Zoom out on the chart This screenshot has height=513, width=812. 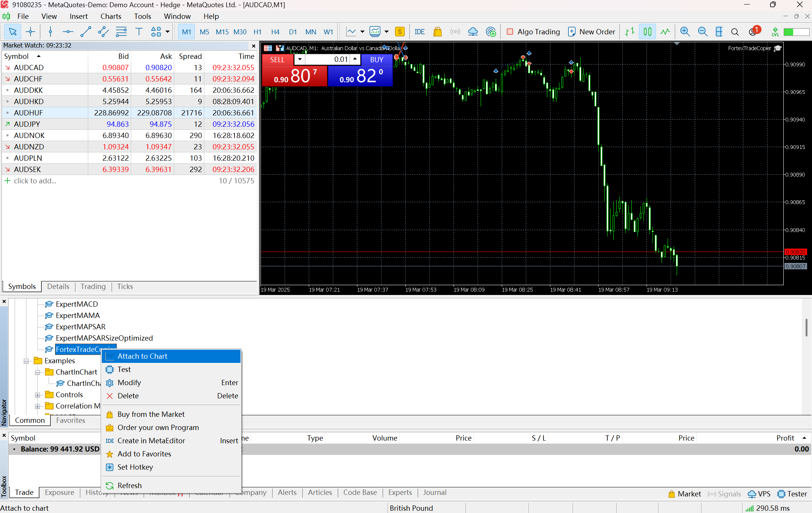tap(703, 32)
